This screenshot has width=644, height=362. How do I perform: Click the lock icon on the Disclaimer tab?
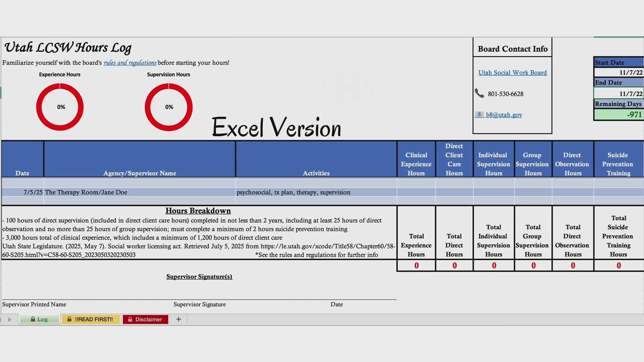point(130,319)
